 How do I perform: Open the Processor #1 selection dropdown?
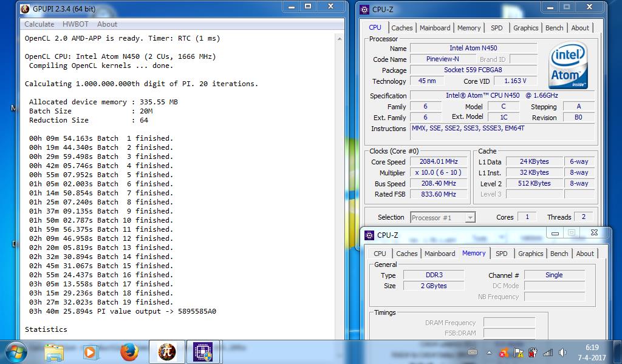442,217
